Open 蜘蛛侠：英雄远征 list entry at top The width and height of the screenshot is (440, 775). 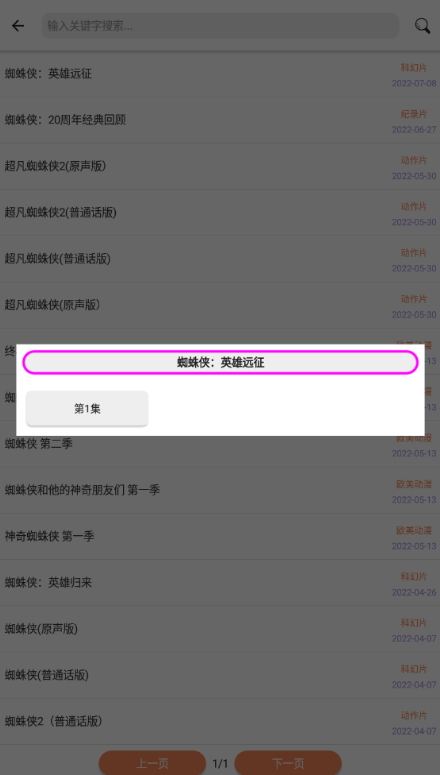tap(220, 74)
